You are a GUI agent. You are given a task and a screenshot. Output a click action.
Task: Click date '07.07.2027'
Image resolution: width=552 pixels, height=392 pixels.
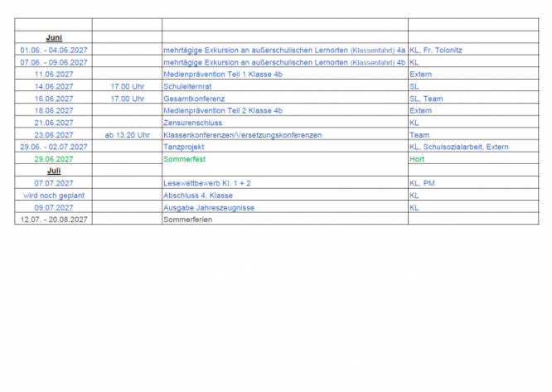point(54,183)
